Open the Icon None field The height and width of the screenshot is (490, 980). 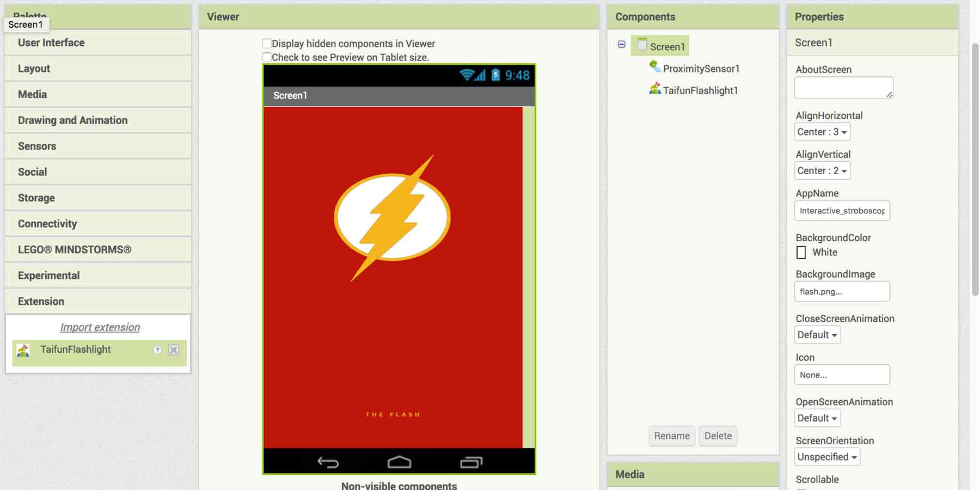click(842, 375)
